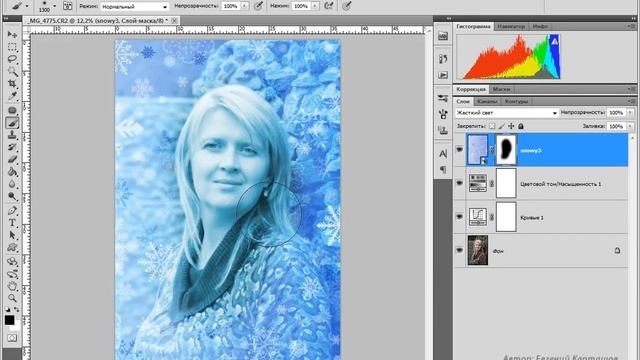Viewport: 640px width, 360px height.
Task: Select the Path Selection tool
Action: pyautogui.click(x=12, y=235)
